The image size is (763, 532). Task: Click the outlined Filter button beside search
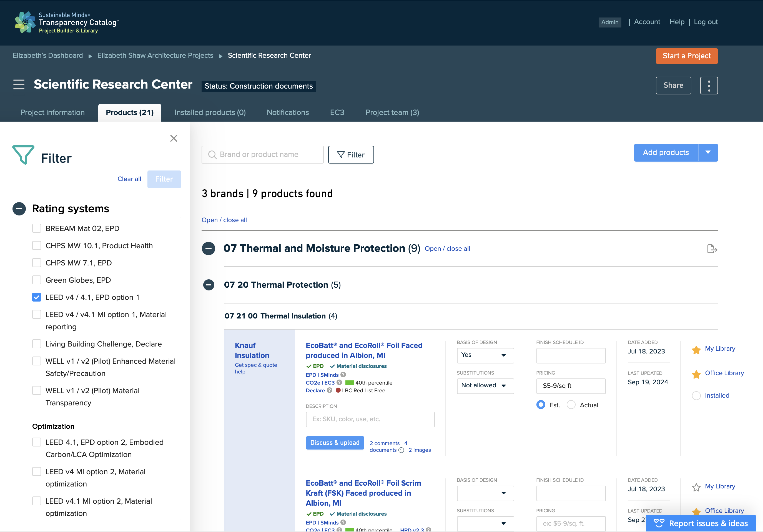point(351,154)
